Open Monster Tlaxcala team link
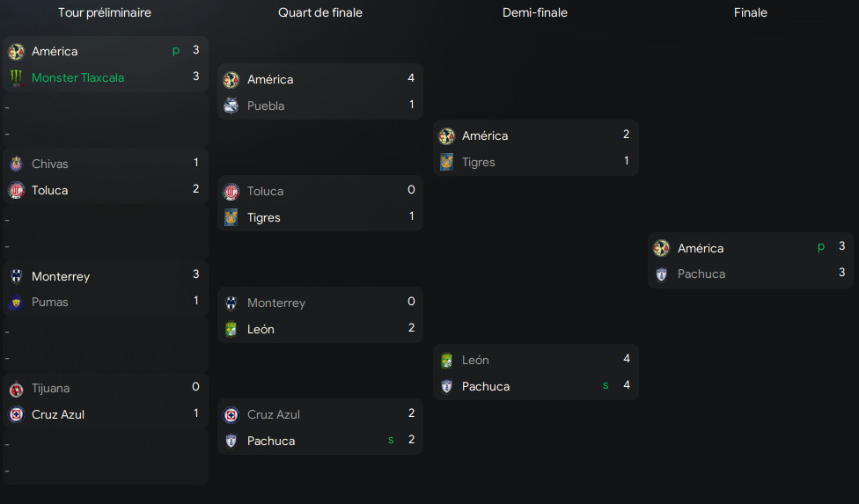This screenshot has height=504, width=859. click(77, 77)
